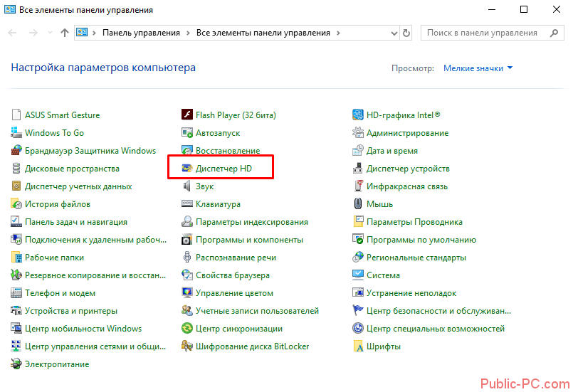Open the Flash Player (32 бита) icon
This screenshot has width=573, height=392.
tap(187, 115)
